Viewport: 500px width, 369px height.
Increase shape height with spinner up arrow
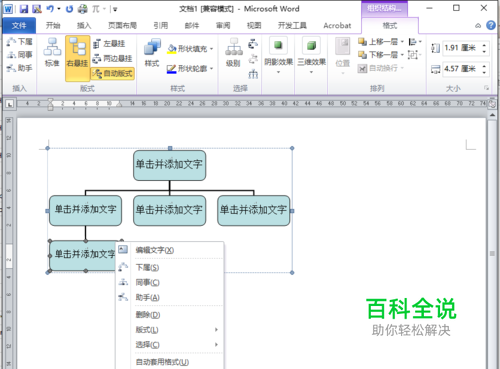[x=484, y=45]
